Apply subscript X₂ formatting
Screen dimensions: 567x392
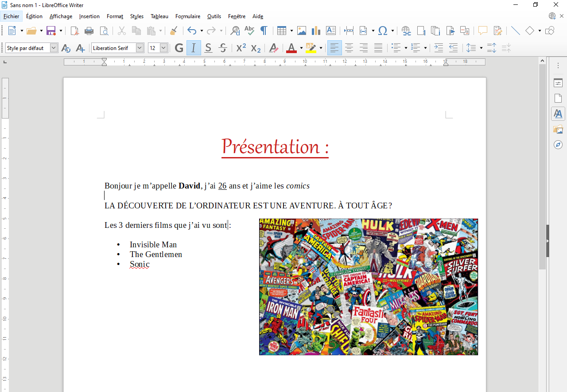256,48
